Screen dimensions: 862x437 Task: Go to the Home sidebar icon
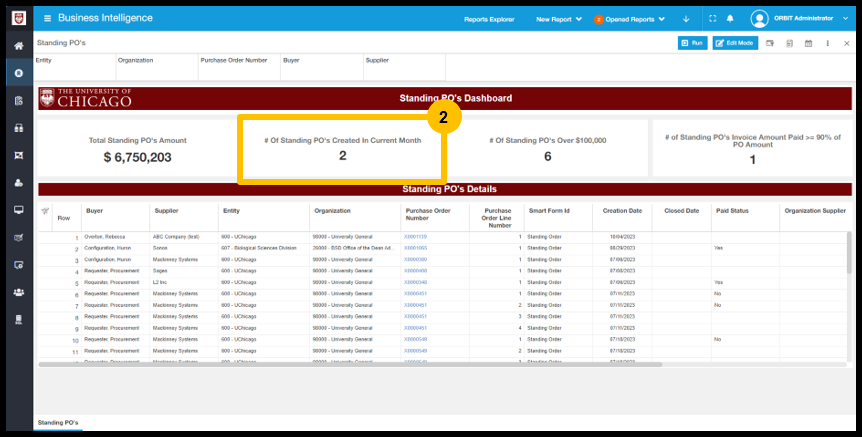19,46
